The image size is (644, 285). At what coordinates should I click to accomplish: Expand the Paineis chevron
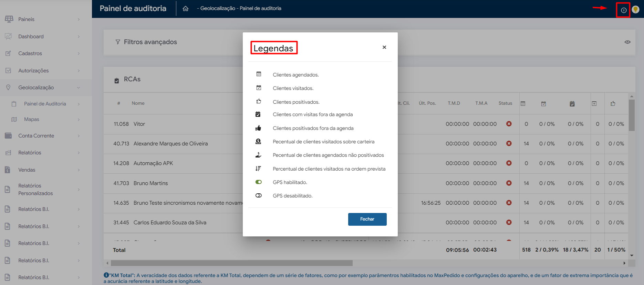tap(79, 19)
